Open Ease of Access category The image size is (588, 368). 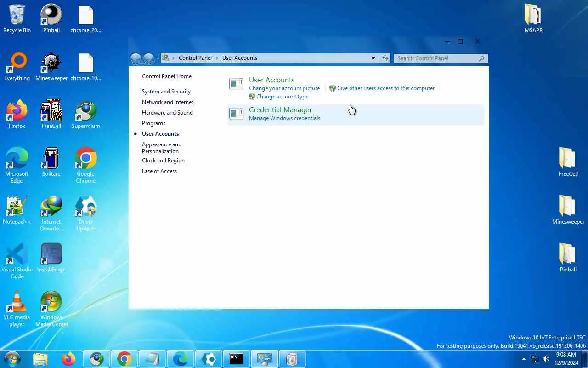(x=159, y=171)
